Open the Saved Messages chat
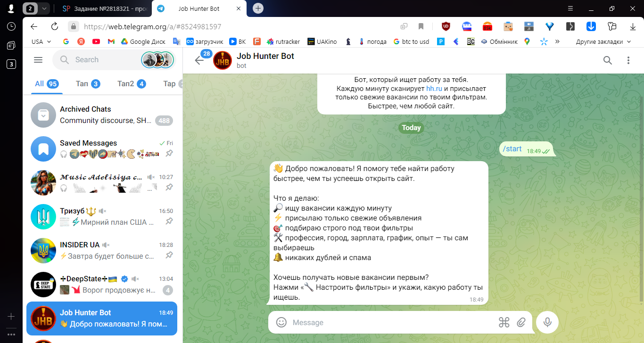The image size is (644, 343). point(102,148)
